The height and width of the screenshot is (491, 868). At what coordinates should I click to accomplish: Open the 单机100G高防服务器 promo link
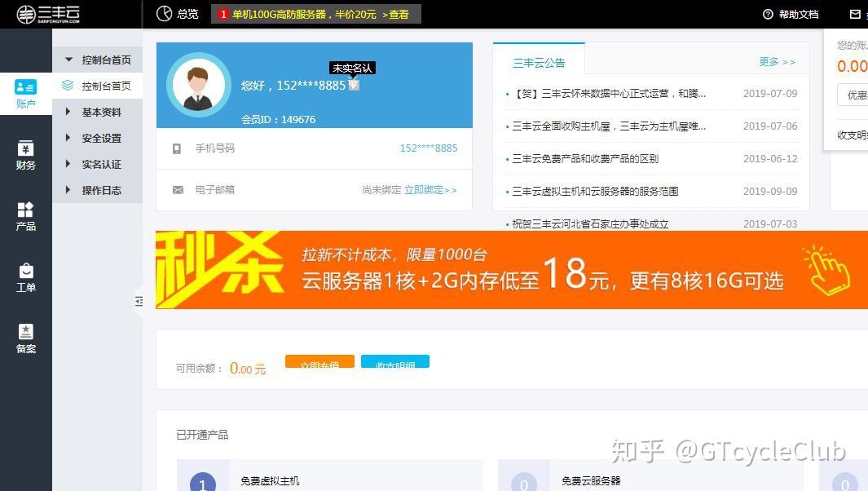click(x=315, y=15)
